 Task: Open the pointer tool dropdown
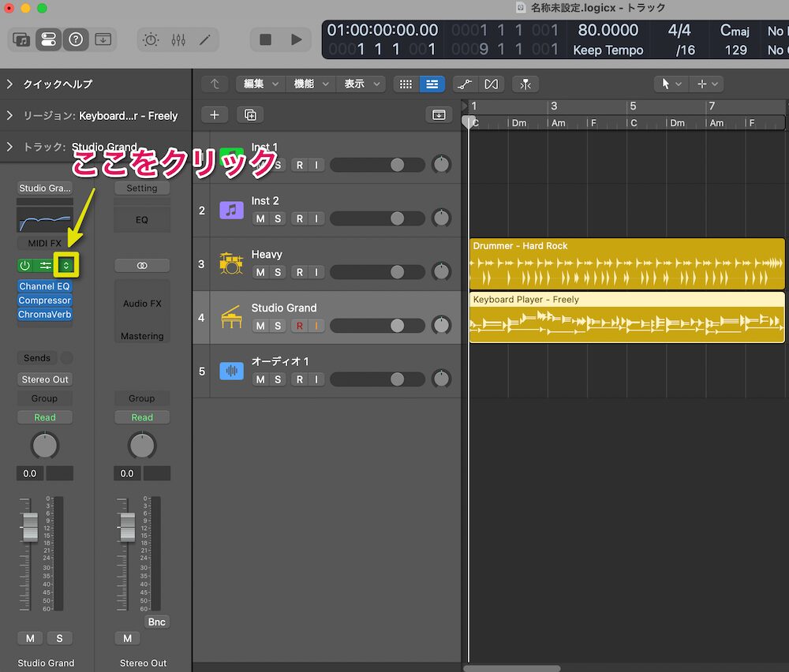tap(671, 84)
